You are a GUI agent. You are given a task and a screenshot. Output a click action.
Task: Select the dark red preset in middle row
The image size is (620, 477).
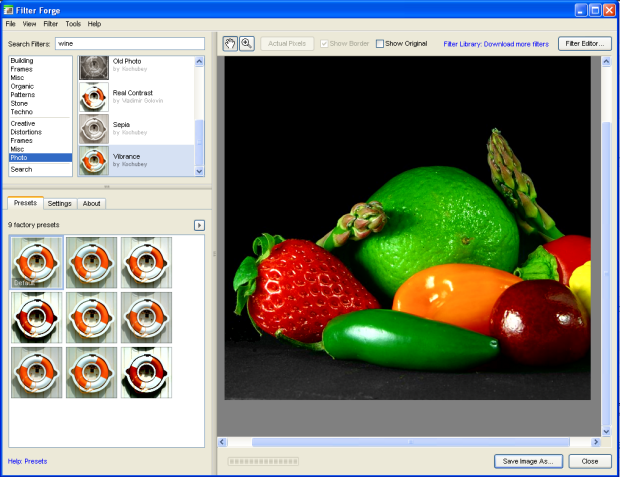(36, 318)
